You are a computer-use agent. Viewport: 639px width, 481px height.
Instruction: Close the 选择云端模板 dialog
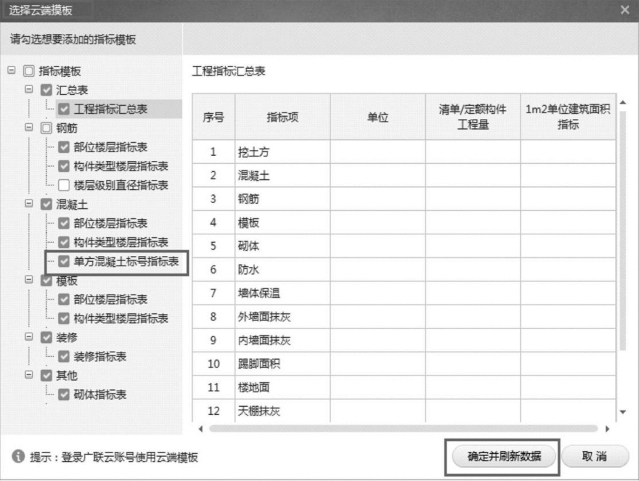click(x=625, y=10)
